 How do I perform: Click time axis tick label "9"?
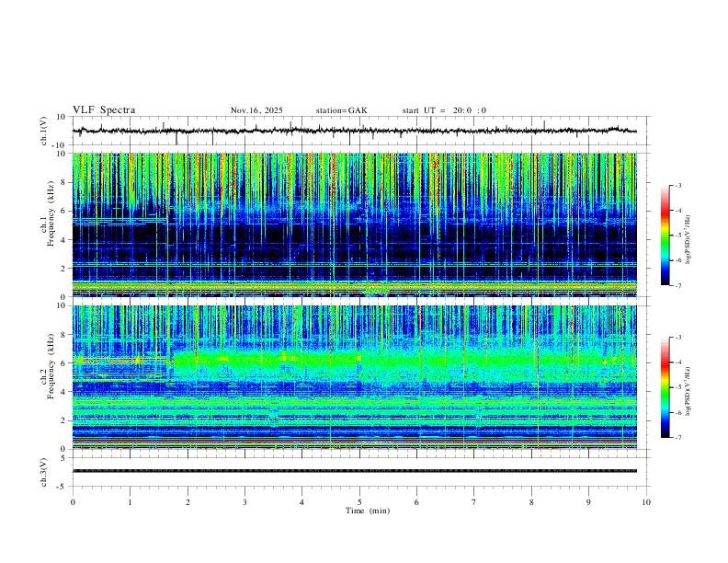click(x=588, y=502)
